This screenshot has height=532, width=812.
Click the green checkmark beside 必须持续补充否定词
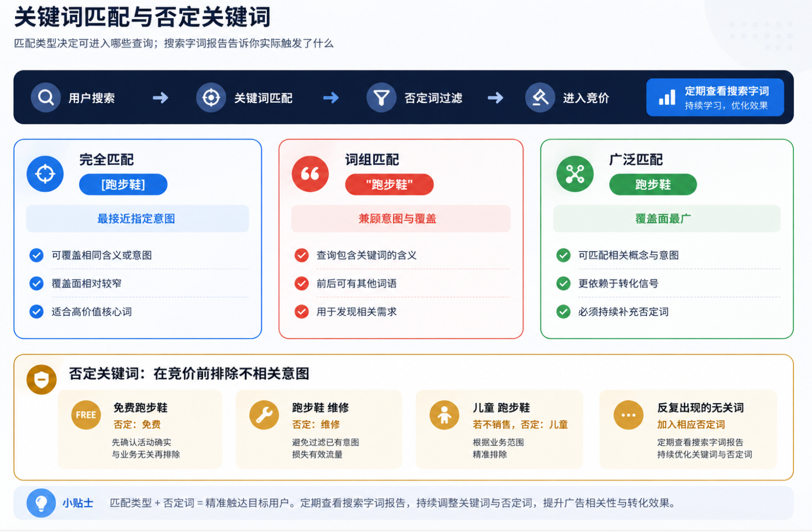pyautogui.click(x=563, y=312)
